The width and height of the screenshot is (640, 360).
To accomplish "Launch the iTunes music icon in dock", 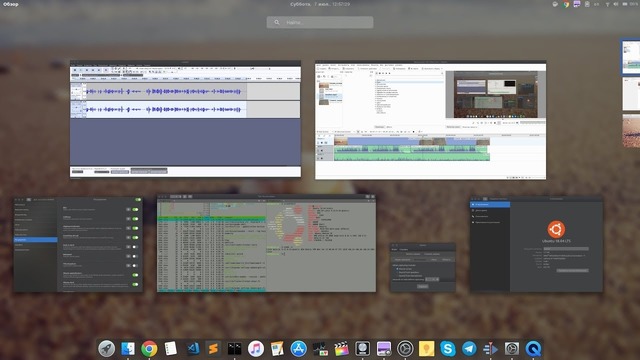I will coord(256,349).
